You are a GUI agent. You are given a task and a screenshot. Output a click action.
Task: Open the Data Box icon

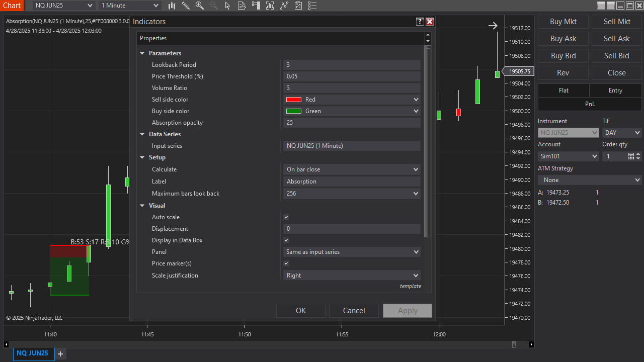click(242, 6)
